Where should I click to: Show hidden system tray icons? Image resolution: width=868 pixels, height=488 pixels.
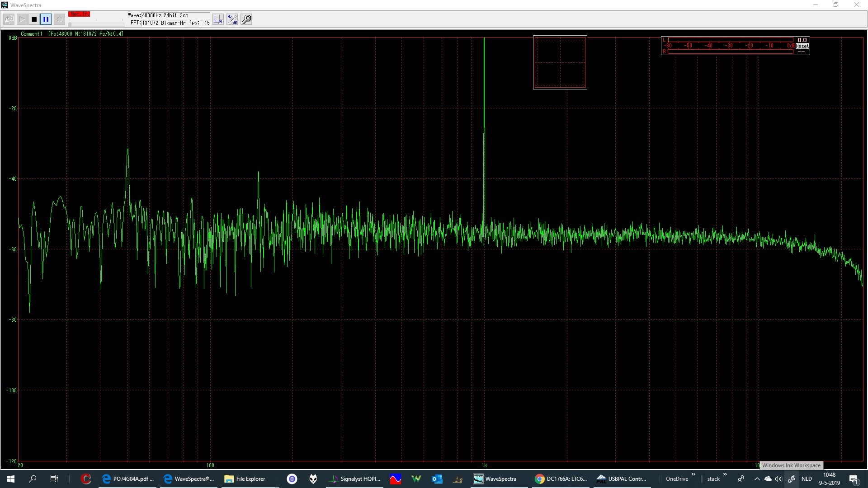pyautogui.click(x=757, y=479)
